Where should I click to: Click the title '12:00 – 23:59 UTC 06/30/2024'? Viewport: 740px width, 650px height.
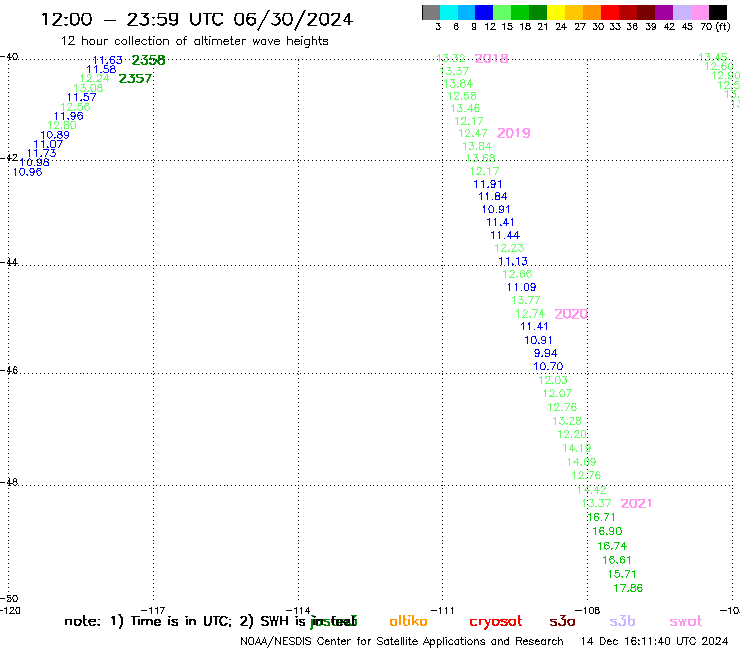(x=197, y=19)
